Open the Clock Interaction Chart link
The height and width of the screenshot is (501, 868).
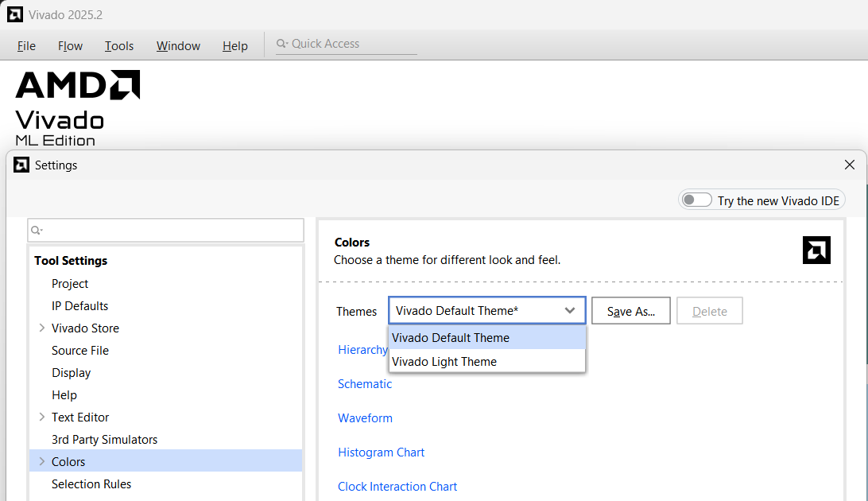click(x=397, y=487)
